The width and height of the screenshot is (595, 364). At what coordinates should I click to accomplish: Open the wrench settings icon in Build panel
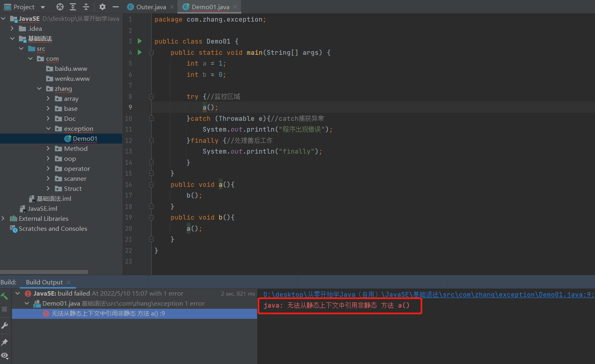tap(4, 326)
